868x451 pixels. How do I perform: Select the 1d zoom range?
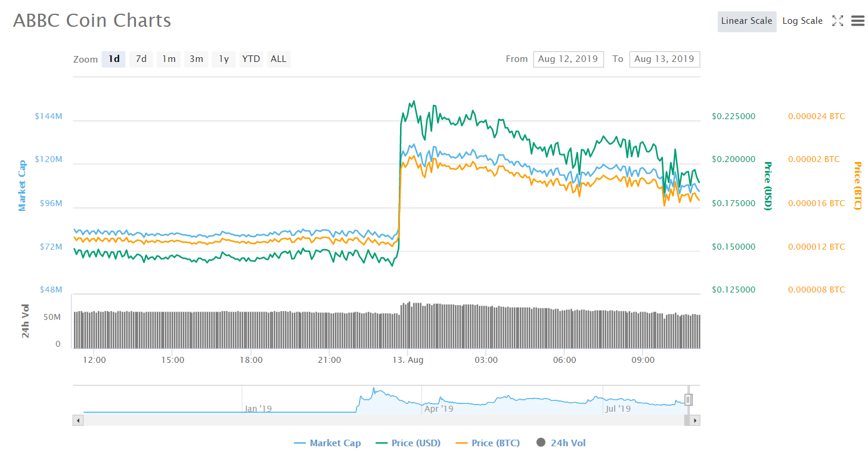coord(114,59)
